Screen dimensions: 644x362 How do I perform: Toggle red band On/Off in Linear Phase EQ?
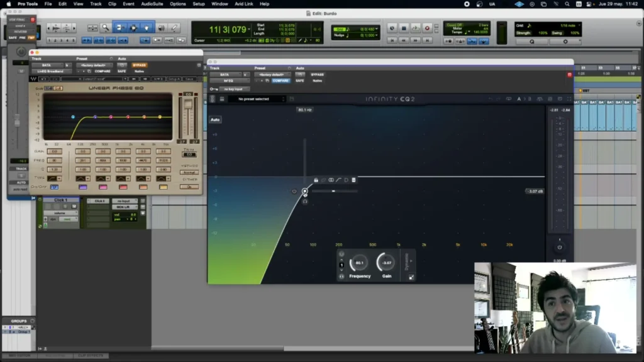pos(123,187)
